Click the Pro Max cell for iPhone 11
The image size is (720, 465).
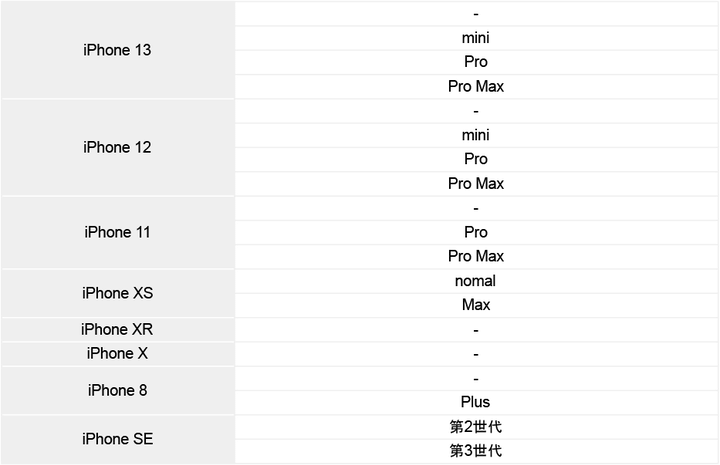[x=476, y=256]
